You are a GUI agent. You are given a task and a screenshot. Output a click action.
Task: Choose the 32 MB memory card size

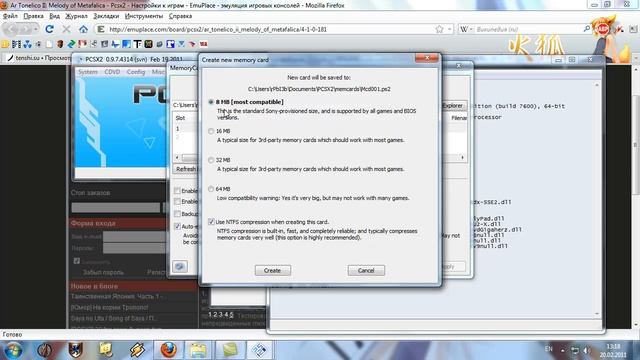point(211,160)
